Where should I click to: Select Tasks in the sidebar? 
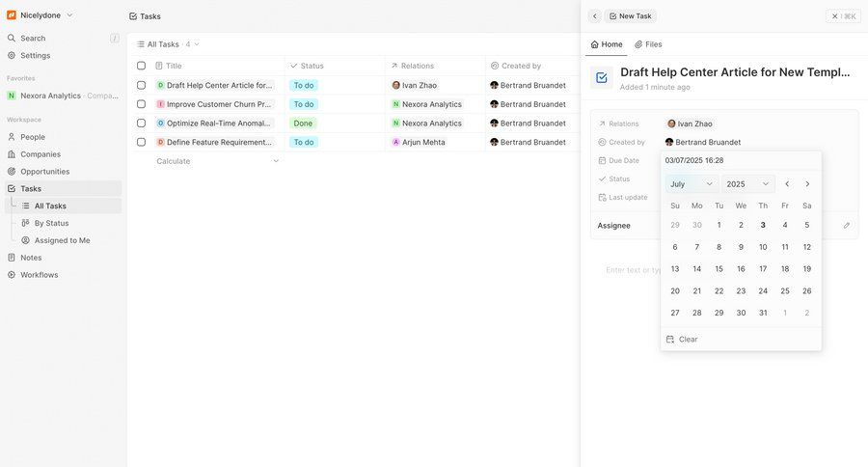(63, 188)
